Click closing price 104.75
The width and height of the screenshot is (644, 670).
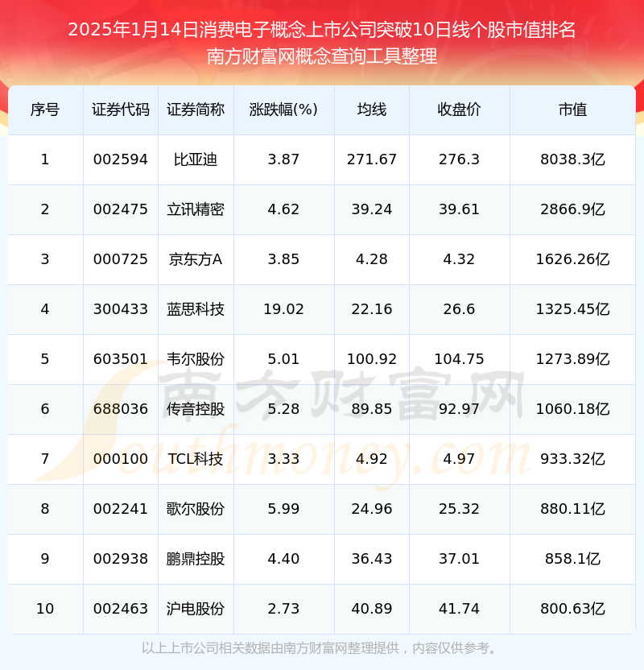[459, 359]
